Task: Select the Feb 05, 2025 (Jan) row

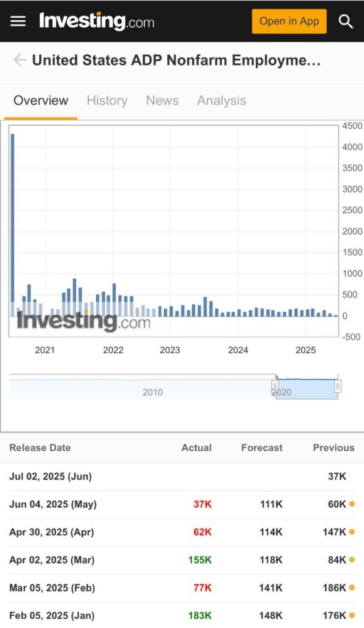Action: (182, 616)
